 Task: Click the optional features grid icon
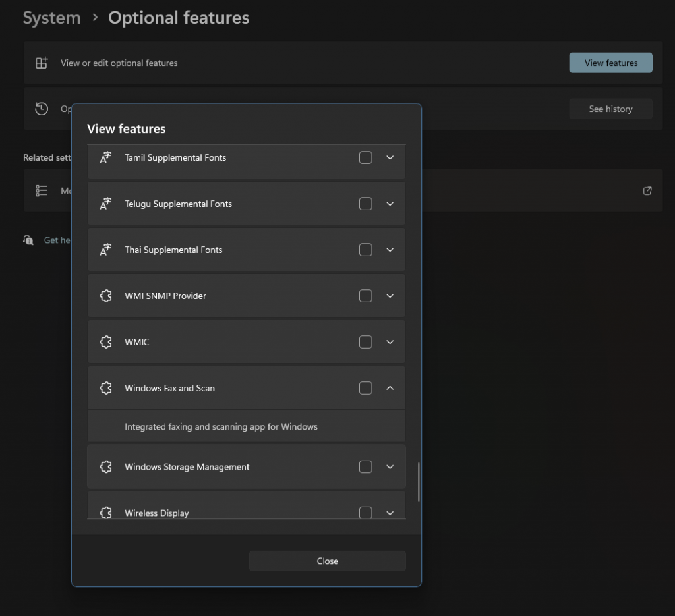point(42,63)
